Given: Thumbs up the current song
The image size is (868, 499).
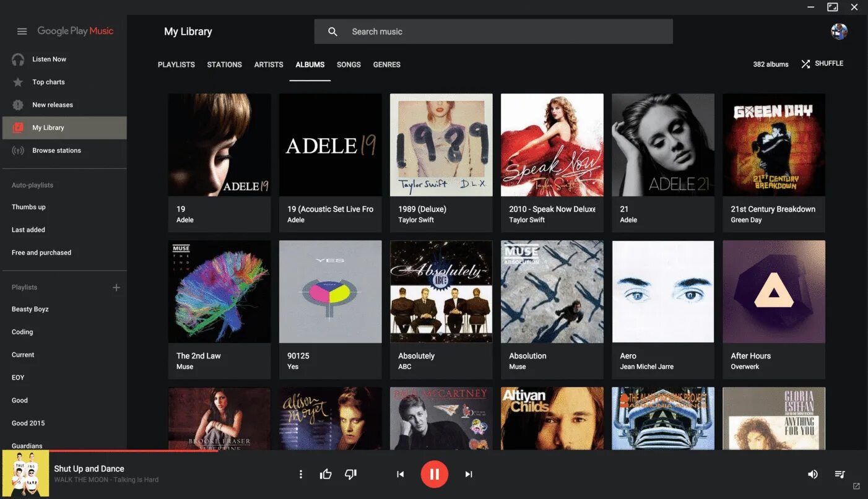Looking at the screenshot, I should (326, 474).
